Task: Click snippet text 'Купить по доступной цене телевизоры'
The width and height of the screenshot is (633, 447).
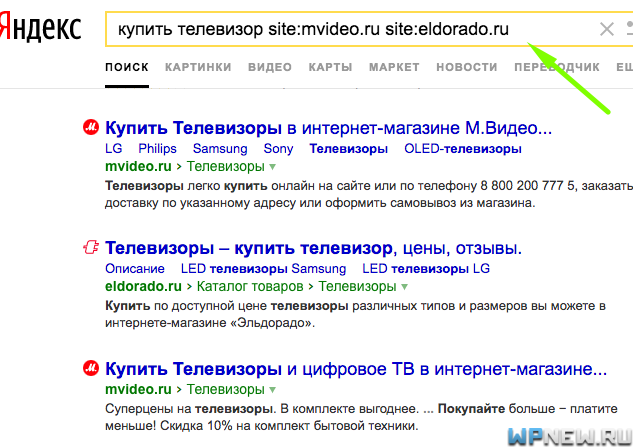Action: click(x=226, y=306)
